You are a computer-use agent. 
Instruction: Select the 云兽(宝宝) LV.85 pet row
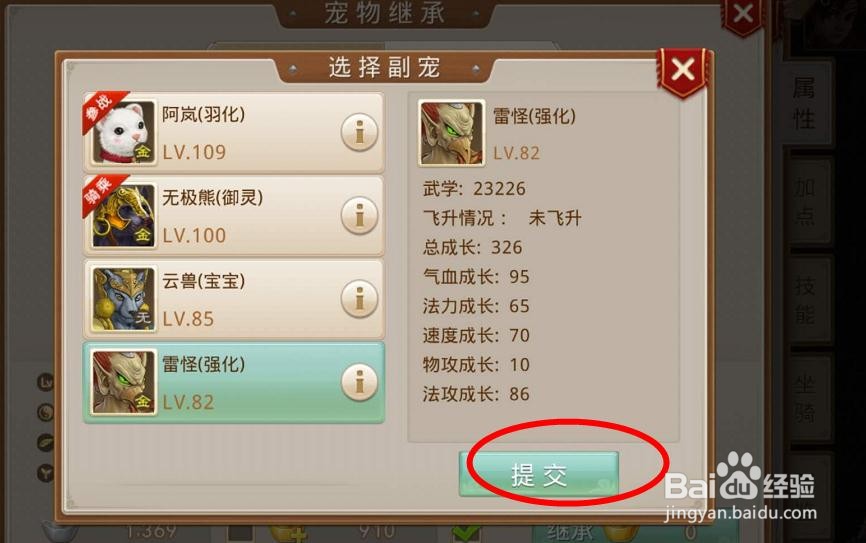tap(234, 299)
